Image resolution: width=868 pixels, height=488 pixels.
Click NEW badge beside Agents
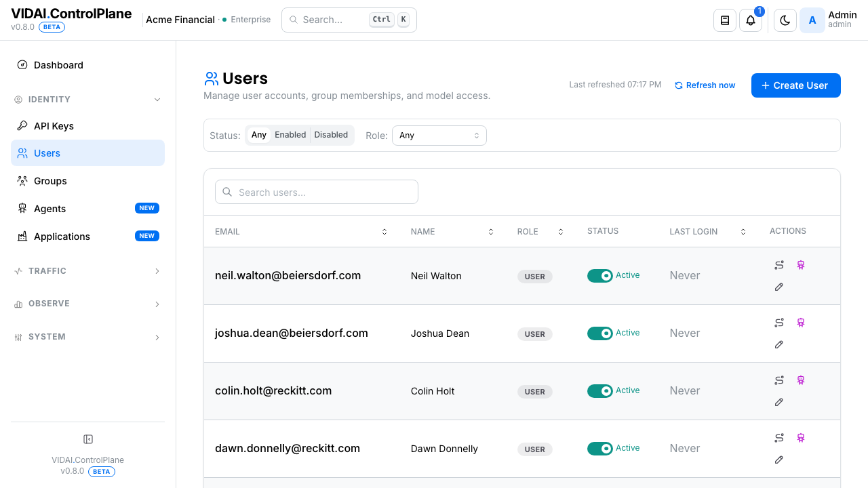[147, 208]
